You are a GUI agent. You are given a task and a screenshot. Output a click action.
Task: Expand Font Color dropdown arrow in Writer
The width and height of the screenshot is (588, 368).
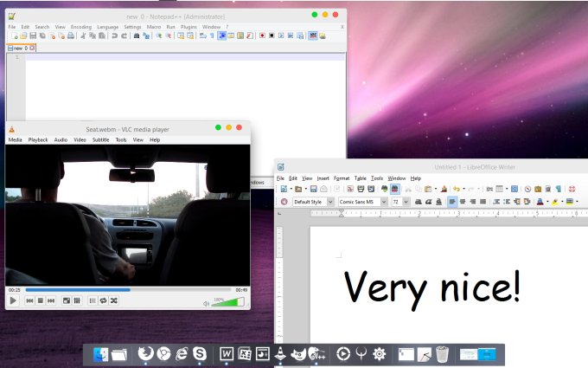(547, 202)
